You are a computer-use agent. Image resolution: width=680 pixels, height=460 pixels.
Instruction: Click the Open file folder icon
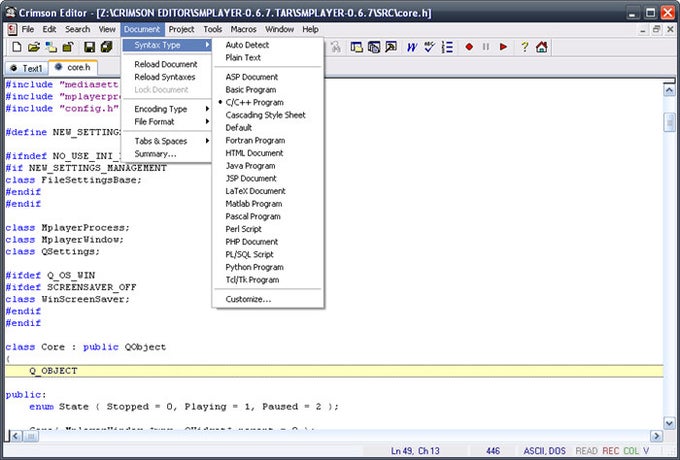point(34,47)
